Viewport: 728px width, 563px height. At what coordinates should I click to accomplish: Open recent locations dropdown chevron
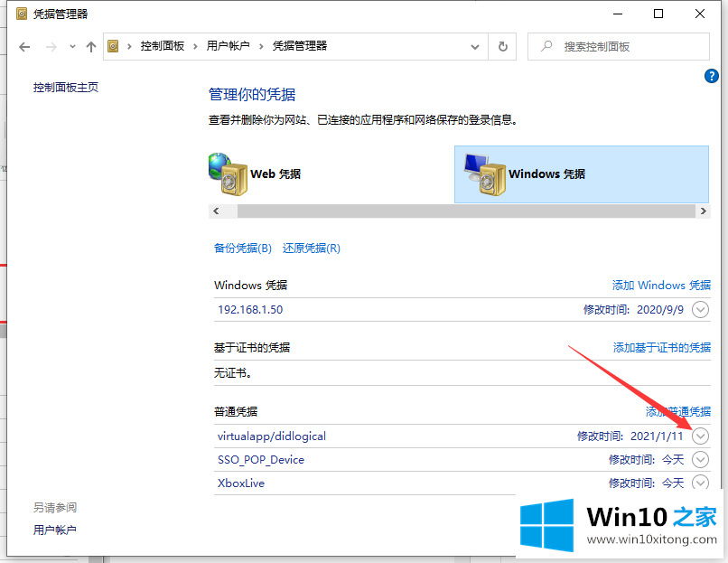click(72, 46)
